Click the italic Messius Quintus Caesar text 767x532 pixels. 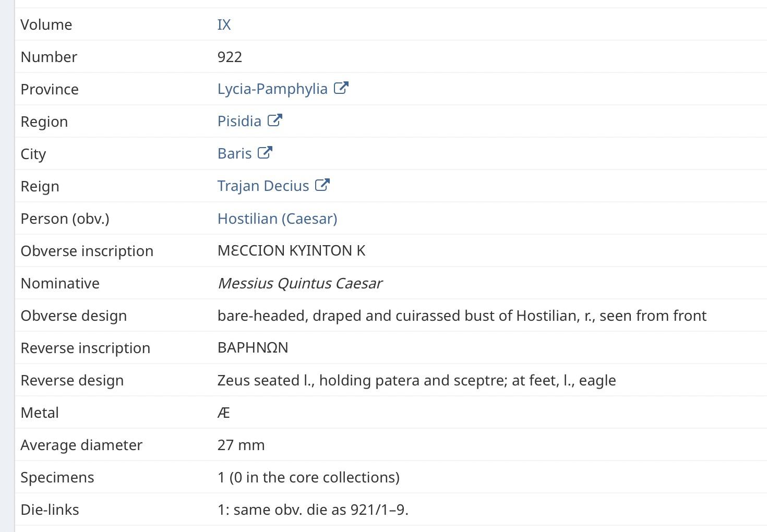[299, 283]
